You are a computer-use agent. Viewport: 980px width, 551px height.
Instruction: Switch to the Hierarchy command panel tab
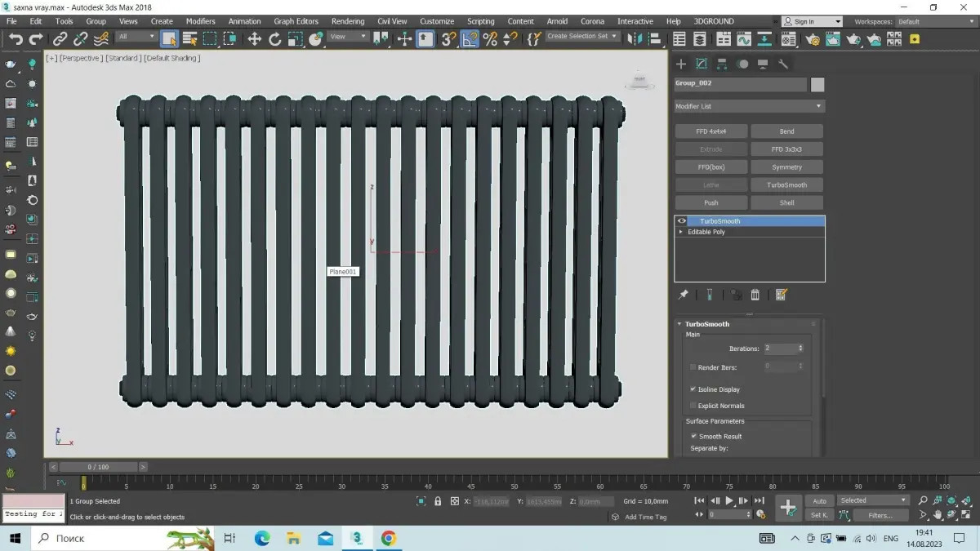coord(722,64)
